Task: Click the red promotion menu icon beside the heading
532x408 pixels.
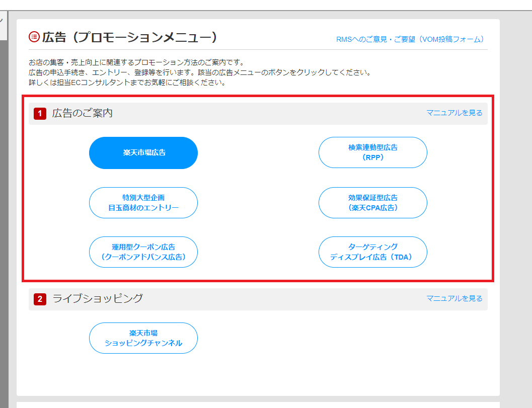Action: click(x=34, y=36)
